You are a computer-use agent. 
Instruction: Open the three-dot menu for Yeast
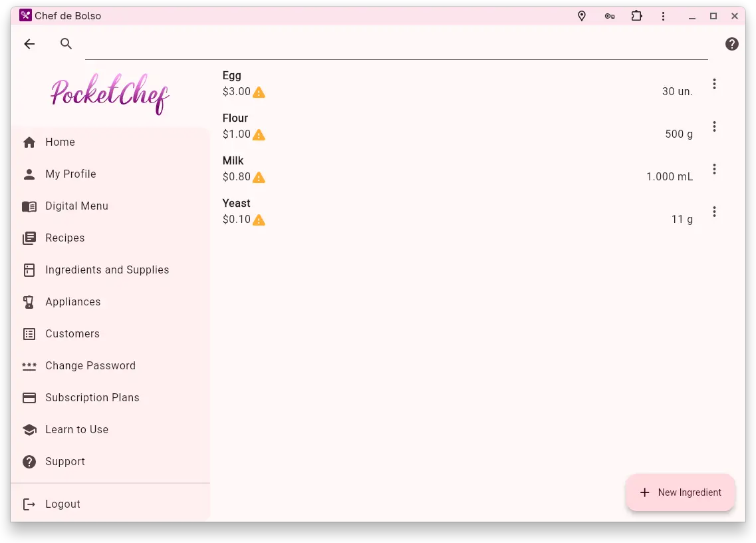click(714, 212)
